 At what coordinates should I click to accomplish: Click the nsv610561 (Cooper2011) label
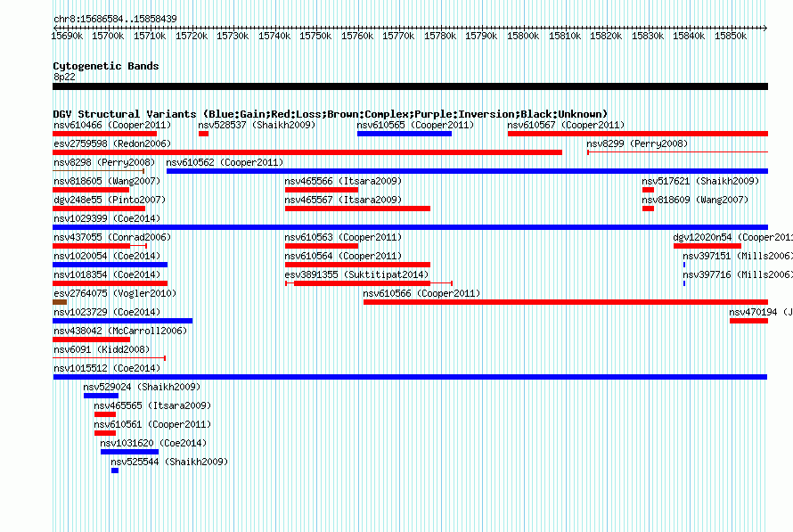pyautogui.click(x=152, y=424)
